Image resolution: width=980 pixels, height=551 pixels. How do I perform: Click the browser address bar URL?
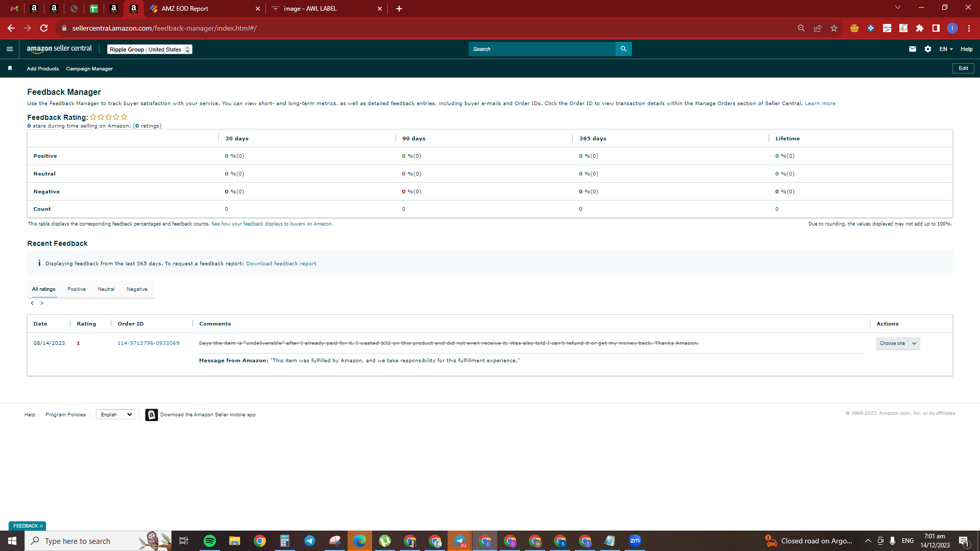(x=164, y=28)
